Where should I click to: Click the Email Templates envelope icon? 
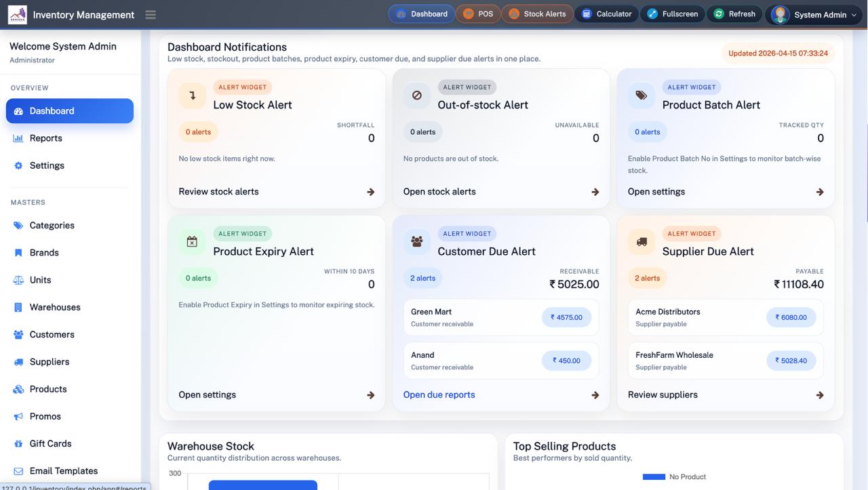coord(18,470)
